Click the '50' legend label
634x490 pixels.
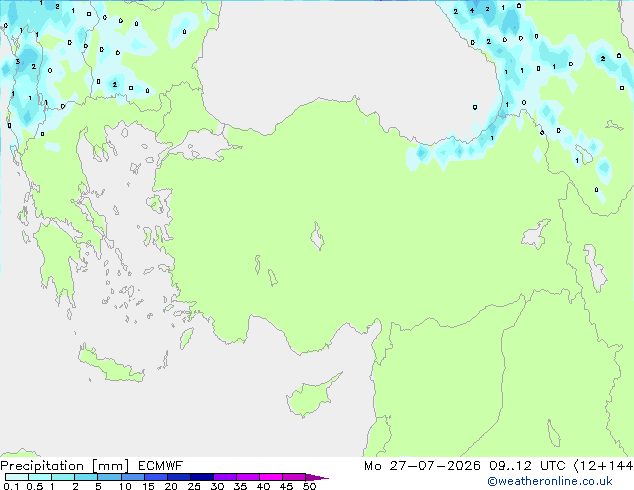click(309, 486)
